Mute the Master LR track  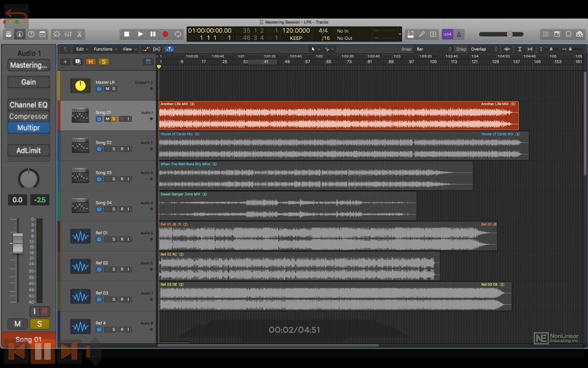click(107, 89)
